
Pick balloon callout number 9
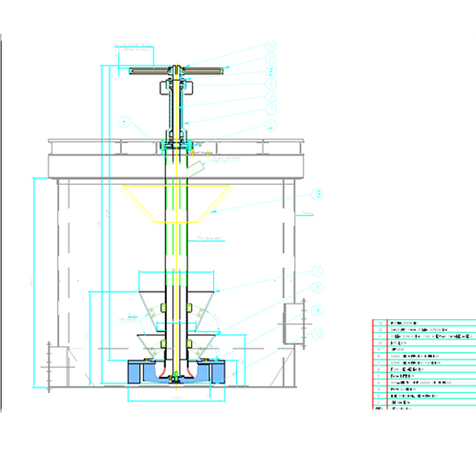(x=317, y=310)
